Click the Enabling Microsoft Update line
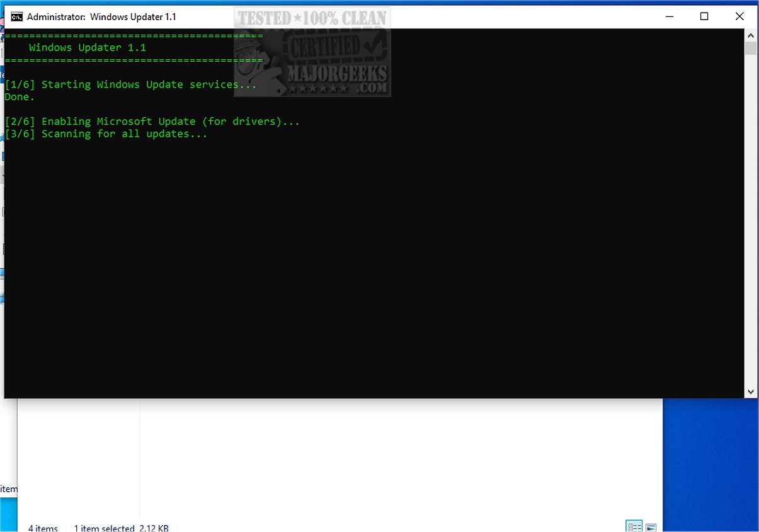 tap(152, 122)
